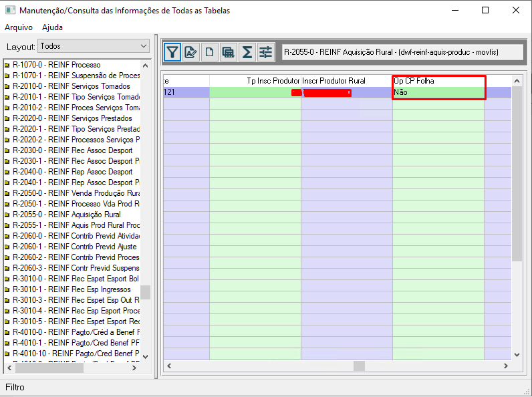The image size is (532, 397).
Task: Click the edit record pencil icon
Action: click(191, 52)
